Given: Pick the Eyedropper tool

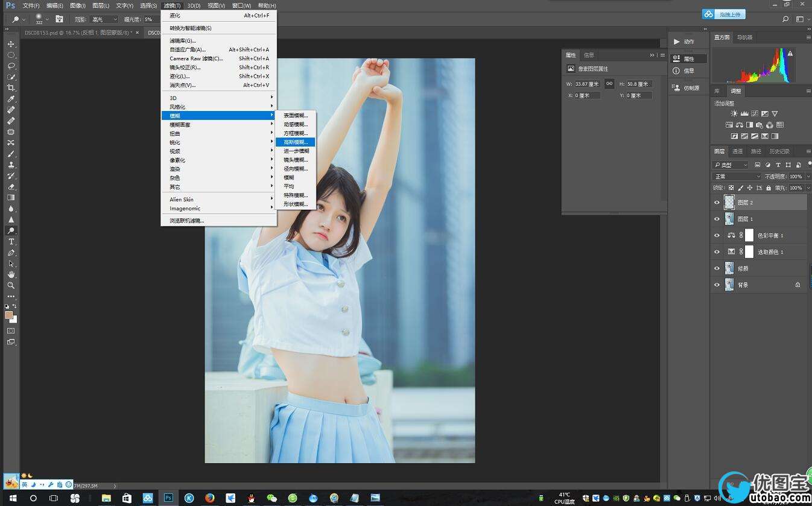Looking at the screenshot, I should click(11, 99).
